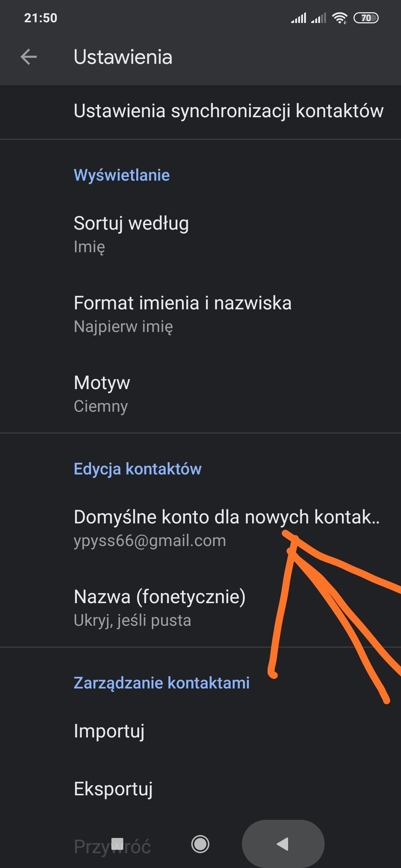
Task: Tap the Wi-Fi status icon
Action: click(x=339, y=18)
